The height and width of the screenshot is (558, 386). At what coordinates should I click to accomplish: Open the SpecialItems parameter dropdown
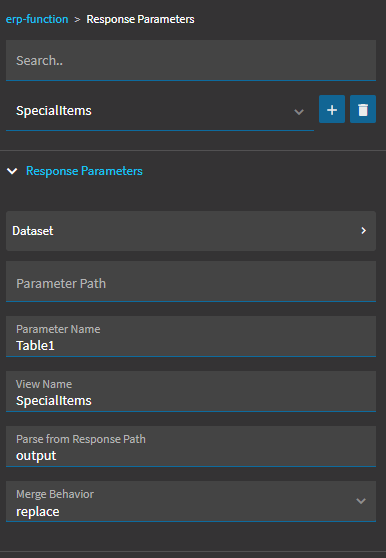coord(160,111)
